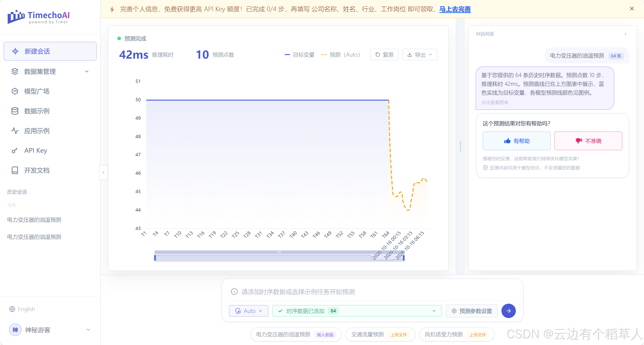Click the right handle of chart zoom slider
This screenshot has width=644, height=345.
tap(404, 258)
